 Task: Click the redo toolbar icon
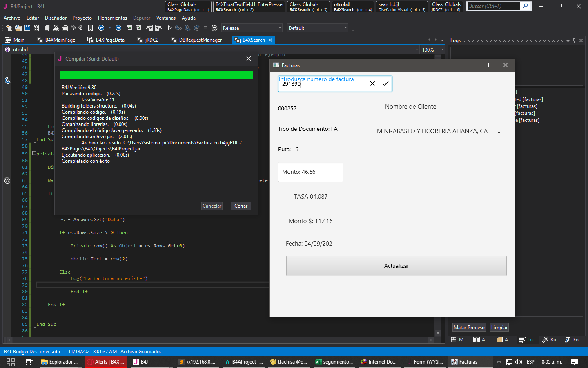tap(80, 28)
